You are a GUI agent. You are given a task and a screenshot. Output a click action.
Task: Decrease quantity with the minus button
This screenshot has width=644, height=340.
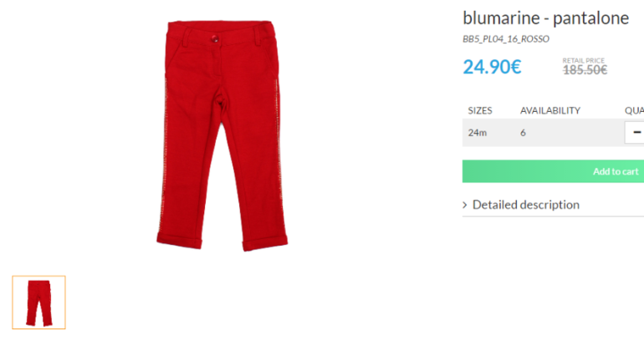(635, 133)
